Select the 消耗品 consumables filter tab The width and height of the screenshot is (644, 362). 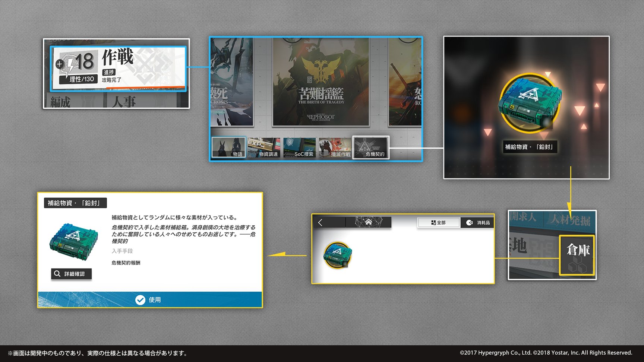[478, 223]
